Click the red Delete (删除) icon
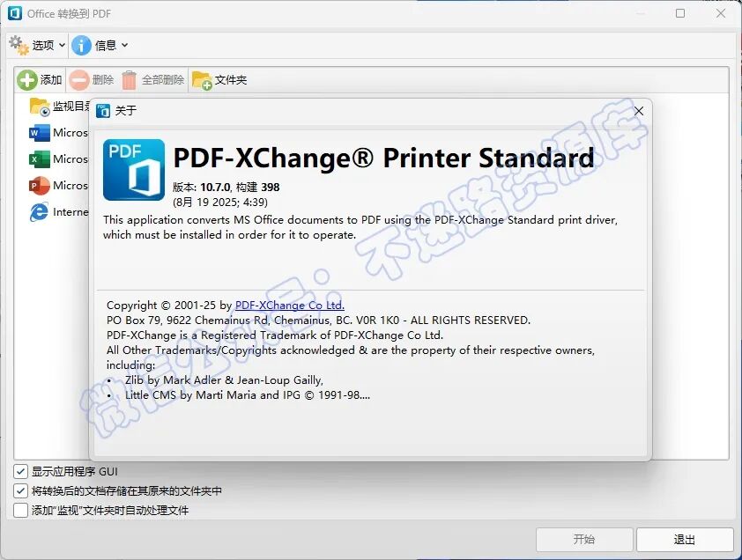742x560 pixels. [78, 80]
